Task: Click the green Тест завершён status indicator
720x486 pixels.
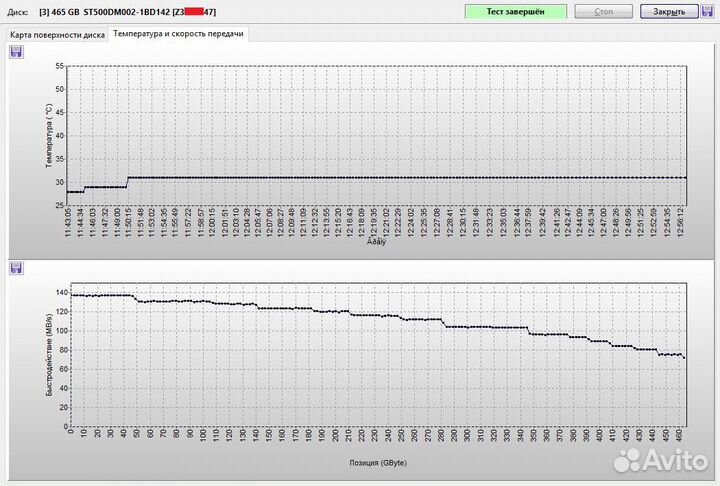Action: (515, 12)
